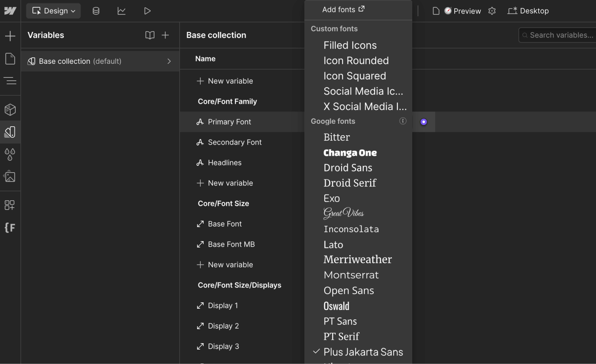The image size is (596, 364).
Task: Click the Analytics chart icon
Action: (122, 11)
